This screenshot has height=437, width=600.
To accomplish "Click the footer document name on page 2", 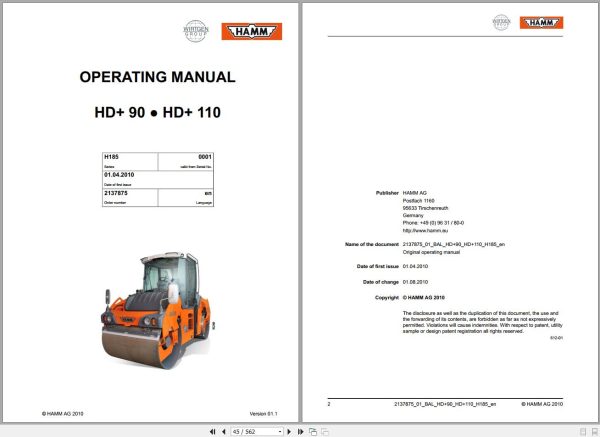I will click(445, 404).
